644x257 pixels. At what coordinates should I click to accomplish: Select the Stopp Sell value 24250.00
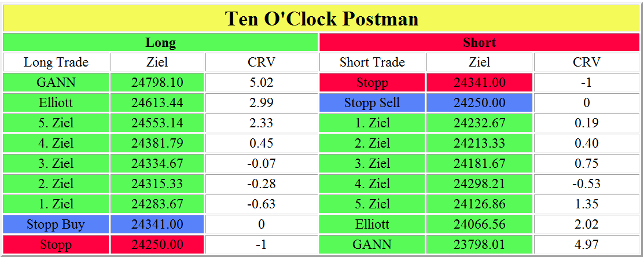click(480, 102)
